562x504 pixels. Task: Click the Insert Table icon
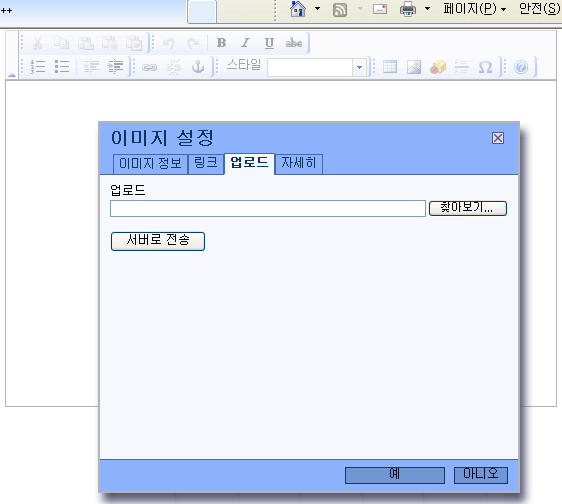(390, 67)
